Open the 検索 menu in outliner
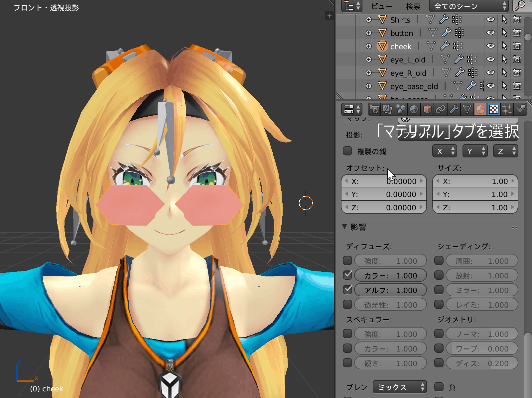The image size is (532, 398). click(x=413, y=6)
